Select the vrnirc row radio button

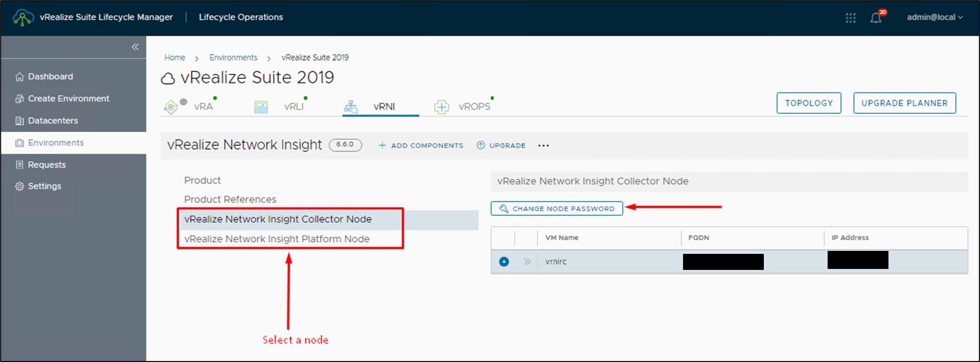[x=504, y=262]
